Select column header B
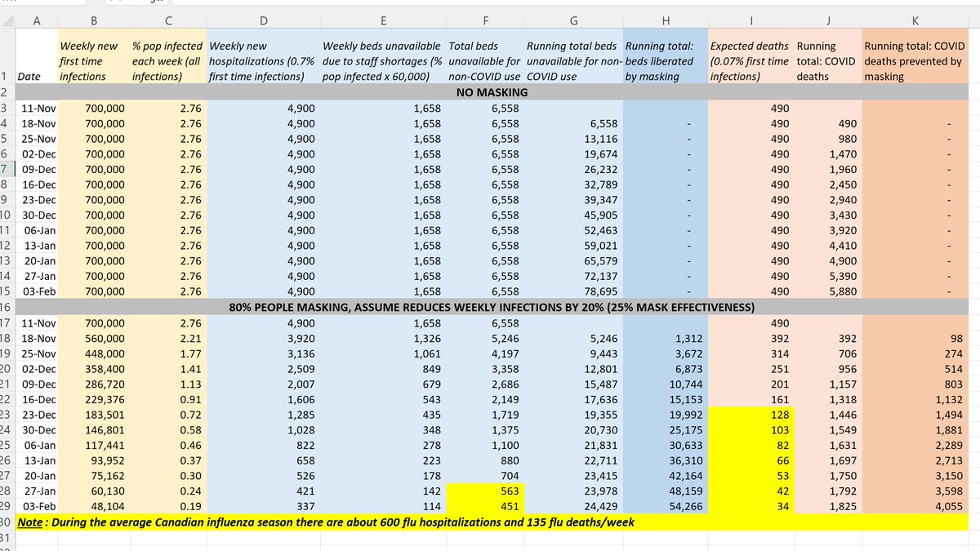The image size is (980, 551). (x=94, y=18)
